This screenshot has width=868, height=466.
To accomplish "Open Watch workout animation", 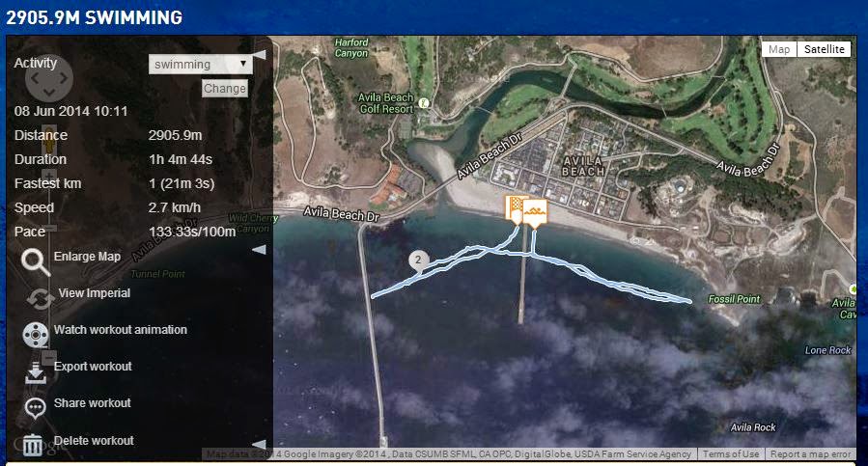I will (x=120, y=330).
